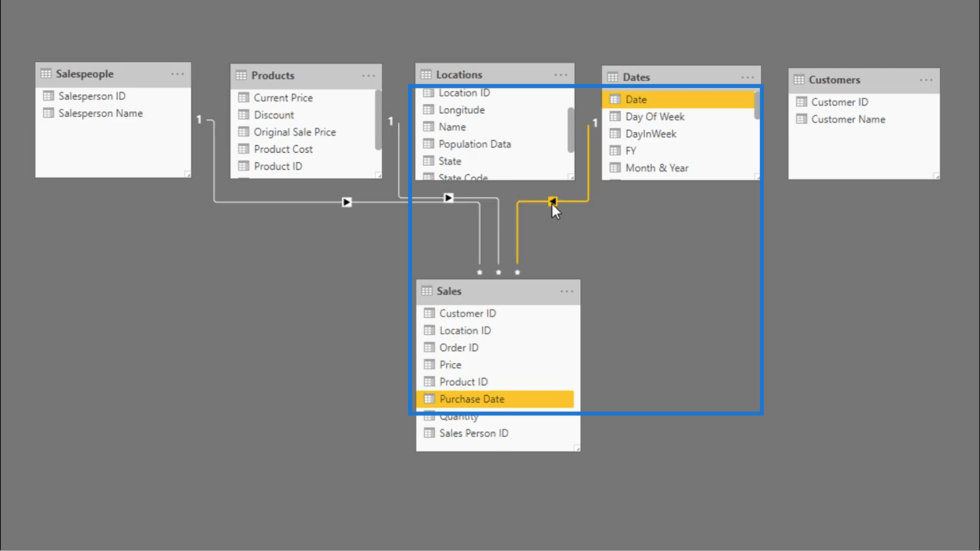The height and width of the screenshot is (551, 980).
Task: Click the Locations table title
Action: (x=459, y=75)
